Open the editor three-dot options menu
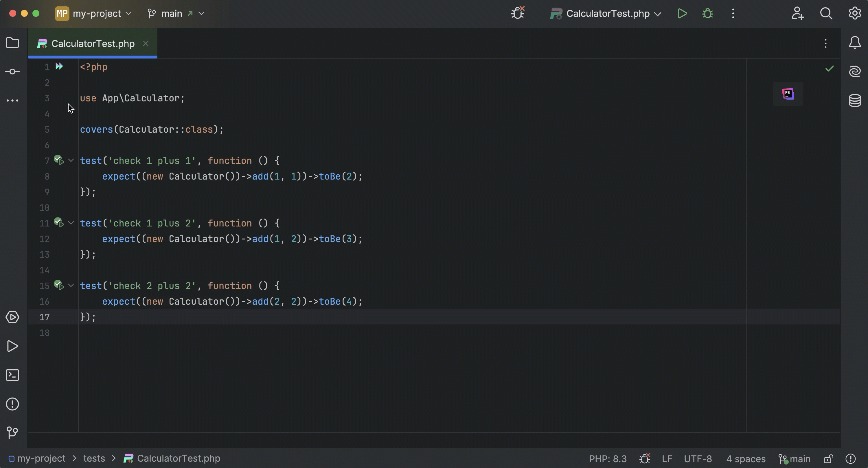The width and height of the screenshot is (868, 468). 825,43
